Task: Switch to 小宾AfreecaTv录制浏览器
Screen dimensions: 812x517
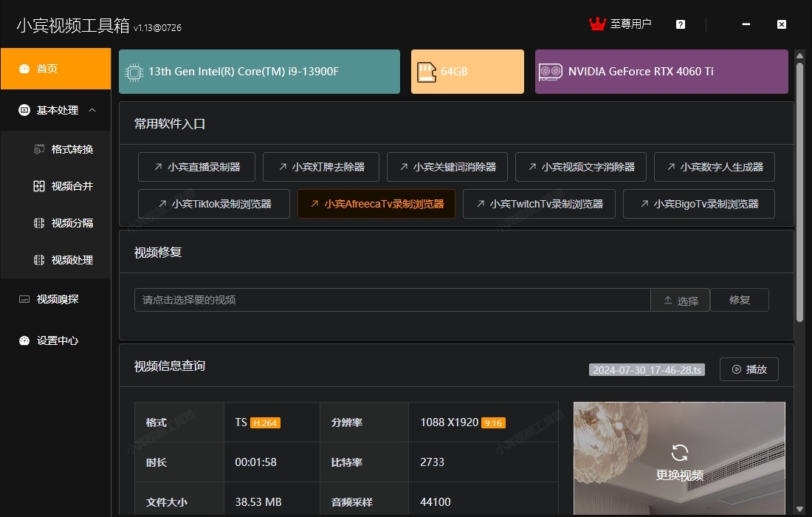Action: point(376,203)
